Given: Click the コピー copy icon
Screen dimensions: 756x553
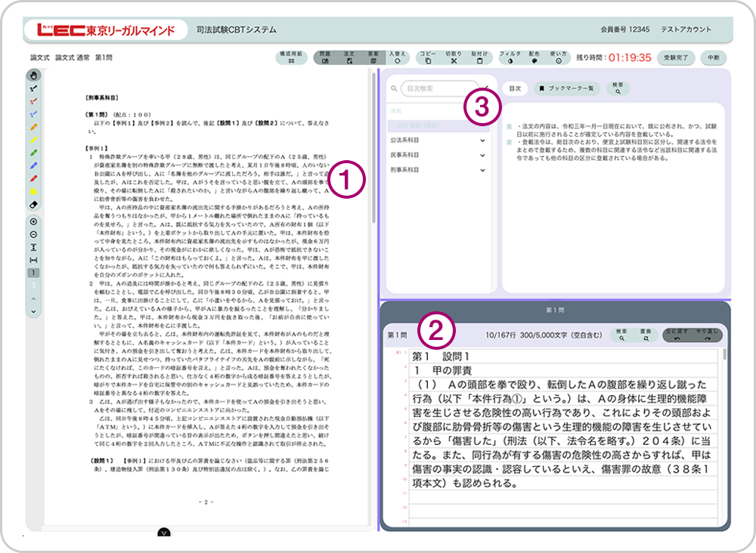Looking at the screenshot, I should coord(428,57).
